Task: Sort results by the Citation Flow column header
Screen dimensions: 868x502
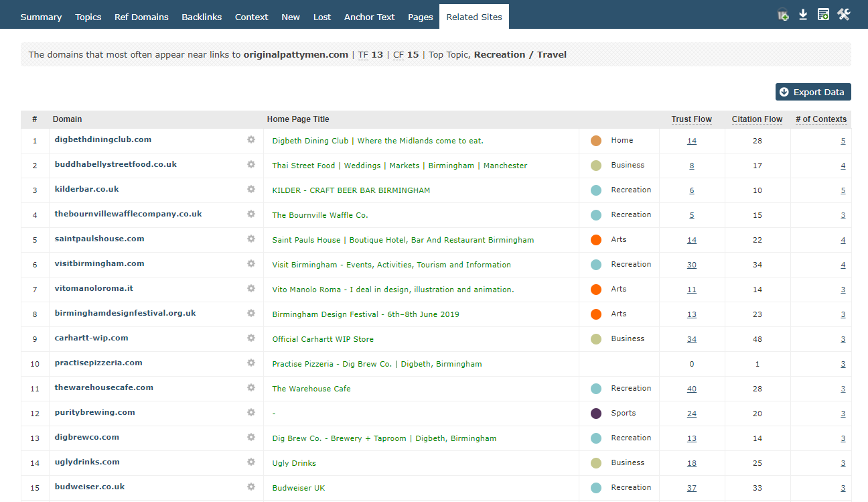Action: pos(757,119)
